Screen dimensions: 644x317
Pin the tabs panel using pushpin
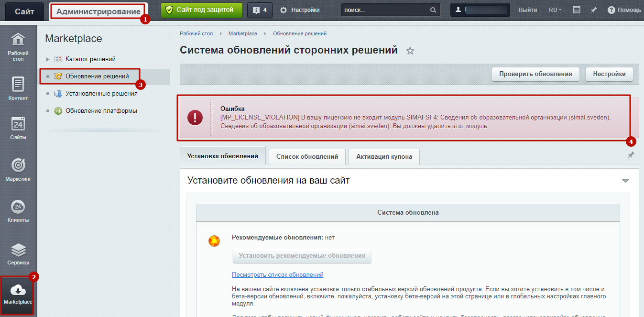point(631,155)
